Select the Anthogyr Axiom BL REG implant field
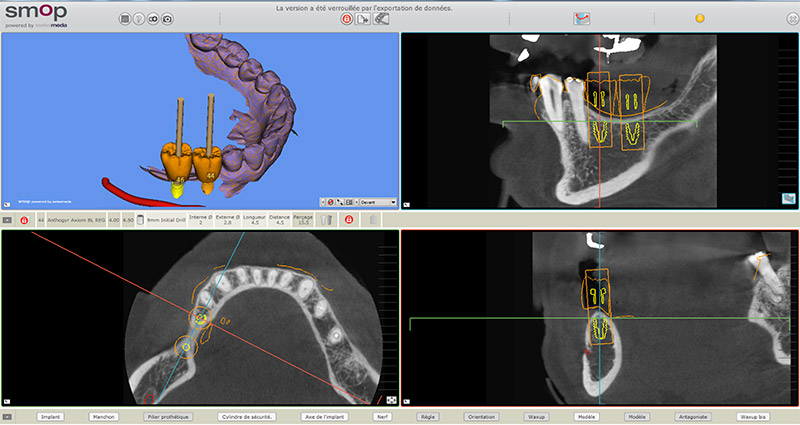 [77, 218]
